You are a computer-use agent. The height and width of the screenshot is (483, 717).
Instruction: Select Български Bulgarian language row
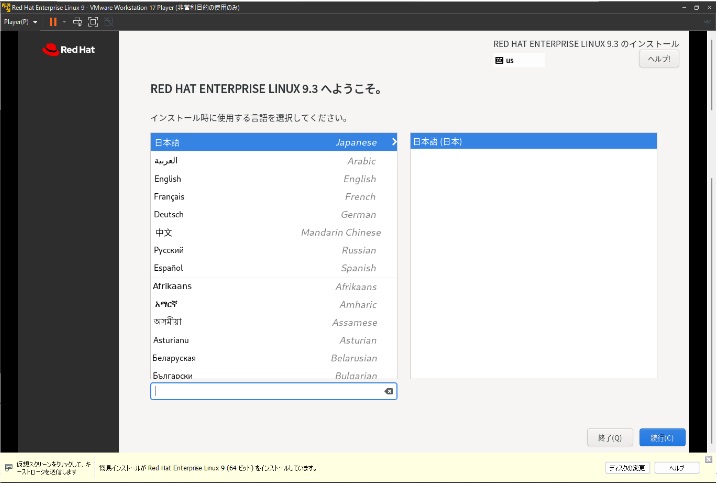coord(273,374)
